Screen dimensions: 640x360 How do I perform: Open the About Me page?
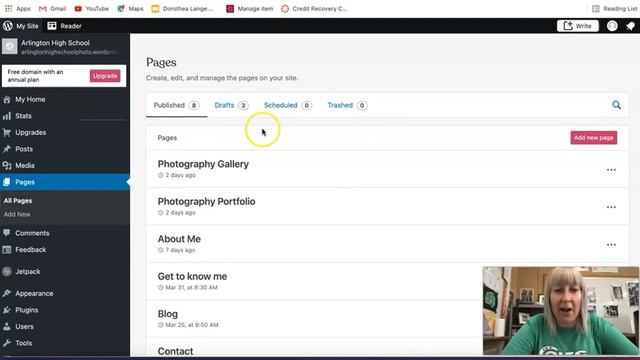pos(179,239)
